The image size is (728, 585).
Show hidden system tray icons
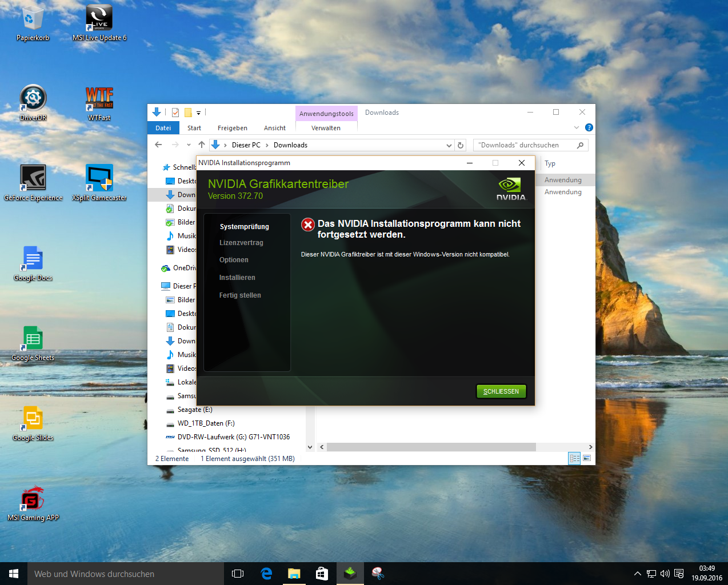point(638,574)
